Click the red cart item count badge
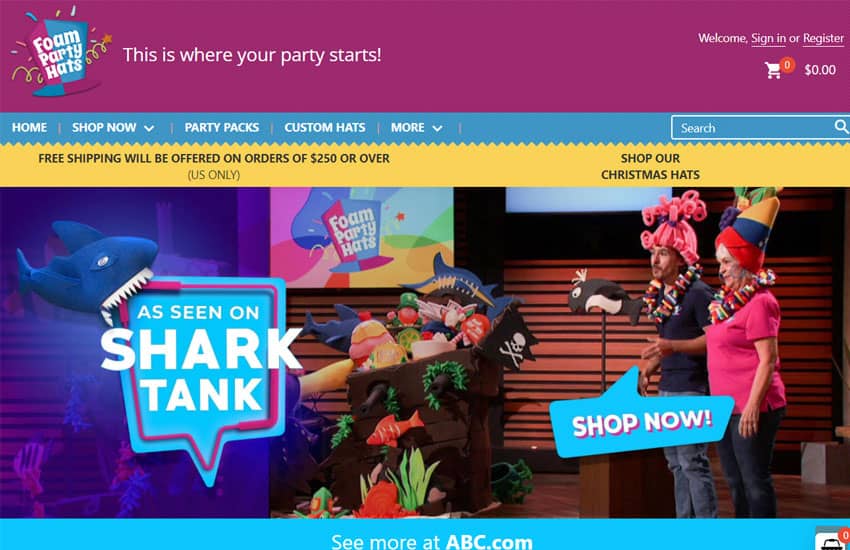This screenshot has height=550, width=850. coord(787,64)
